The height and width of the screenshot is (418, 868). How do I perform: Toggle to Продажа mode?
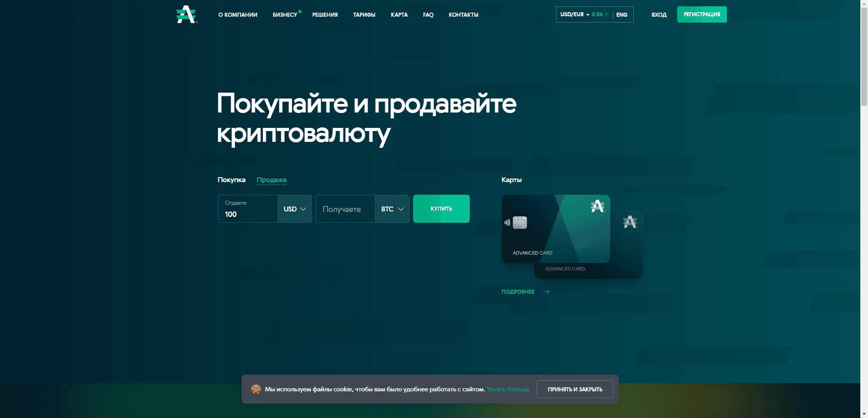click(271, 179)
